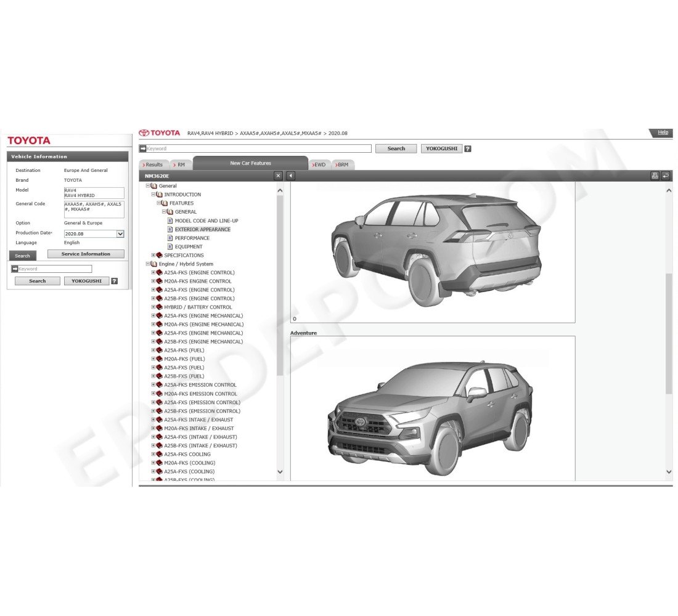Click the YOKOGUSHI button in the left panel
Viewport: 678px width, 616px height.
click(86, 281)
